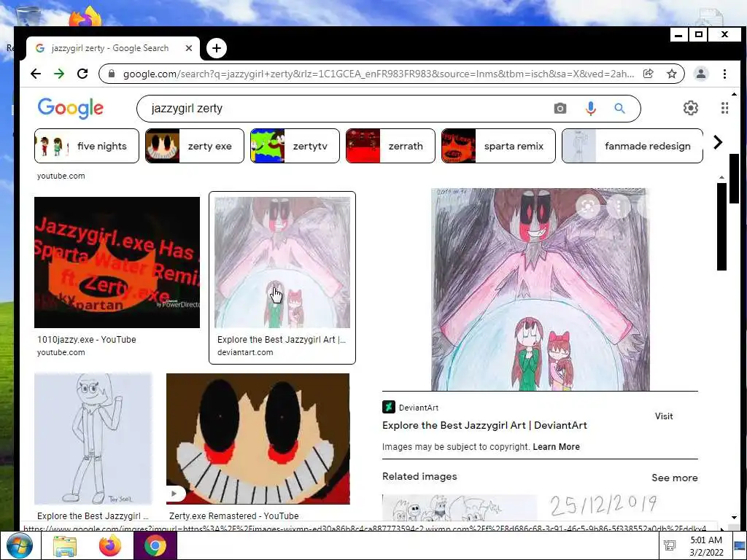Click the share page icon in address bar
747x560 pixels.
click(648, 74)
